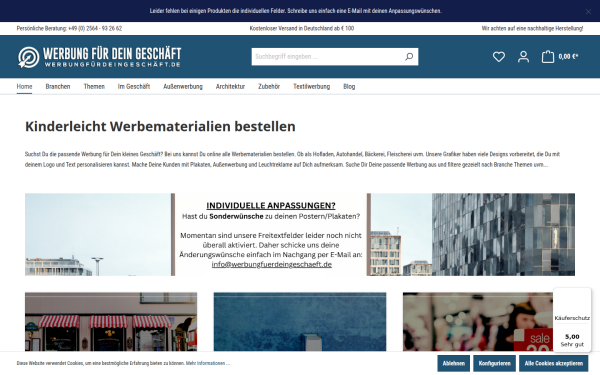Screen dimensions: 600x375
Task: Open the sale sign image tile
Action: click(478, 322)
